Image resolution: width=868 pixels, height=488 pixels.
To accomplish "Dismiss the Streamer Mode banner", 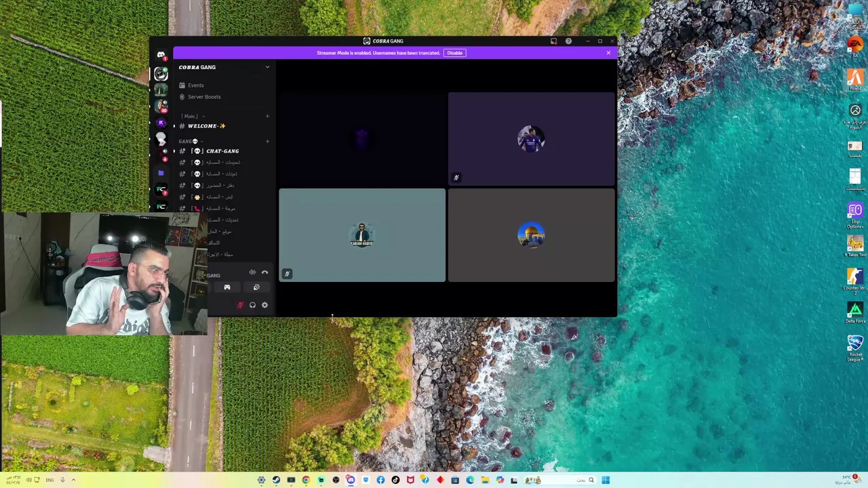I will click(608, 53).
